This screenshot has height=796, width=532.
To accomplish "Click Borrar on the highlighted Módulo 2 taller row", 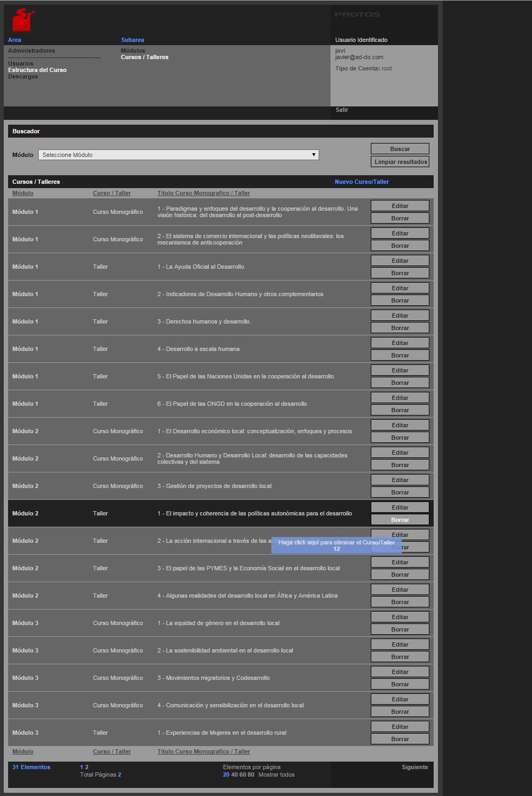I will 400,520.
